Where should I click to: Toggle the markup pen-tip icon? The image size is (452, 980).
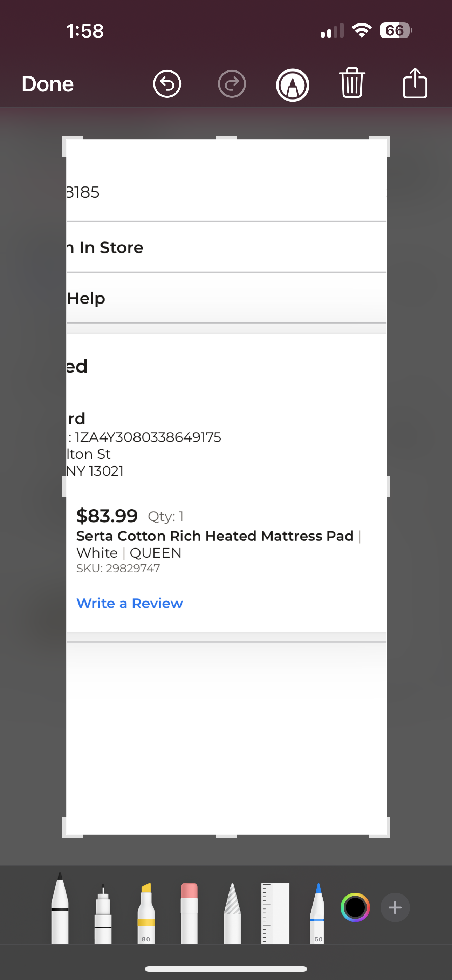[x=292, y=85]
